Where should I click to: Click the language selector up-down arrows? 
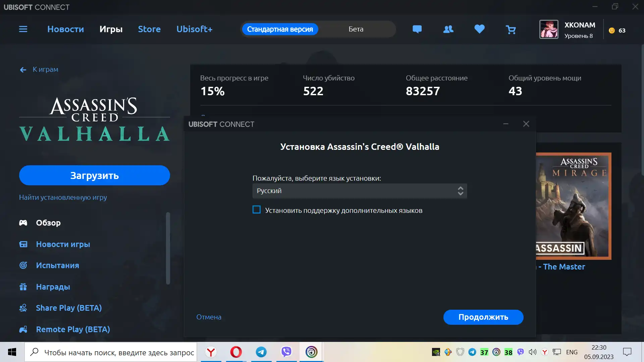460,191
